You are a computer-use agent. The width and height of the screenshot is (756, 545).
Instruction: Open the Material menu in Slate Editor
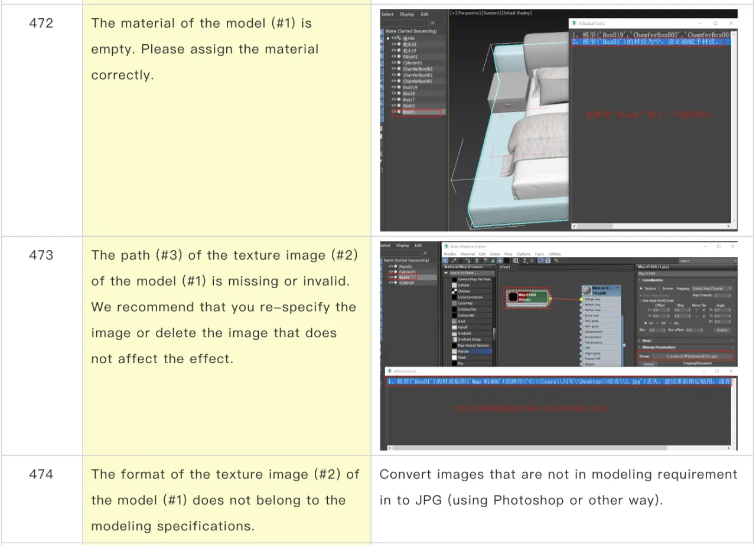pyautogui.click(x=467, y=254)
